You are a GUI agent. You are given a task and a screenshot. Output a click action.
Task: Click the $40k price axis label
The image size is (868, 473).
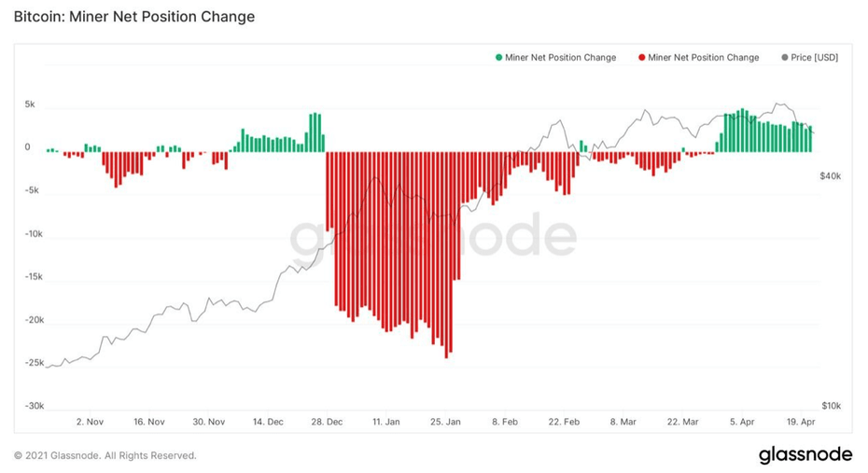pyautogui.click(x=831, y=176)
